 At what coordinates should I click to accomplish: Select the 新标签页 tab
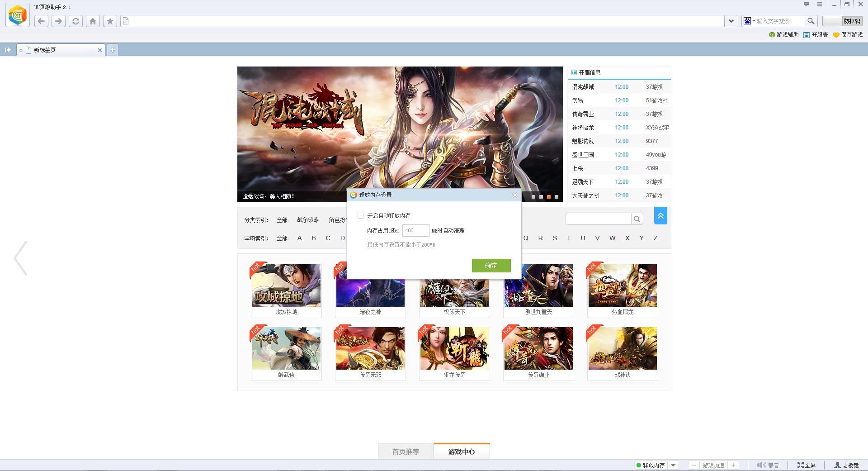(x=61, y=50)
